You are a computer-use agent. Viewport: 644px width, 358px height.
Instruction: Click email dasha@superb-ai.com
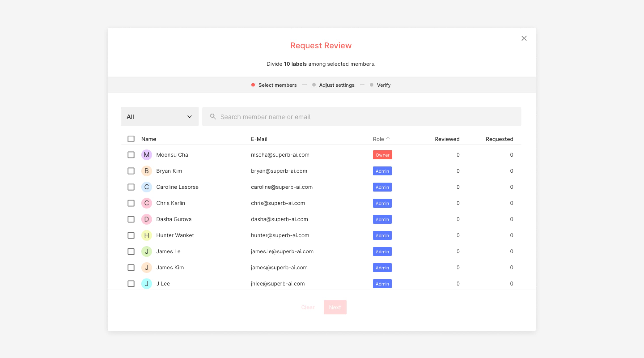[279, 219]
